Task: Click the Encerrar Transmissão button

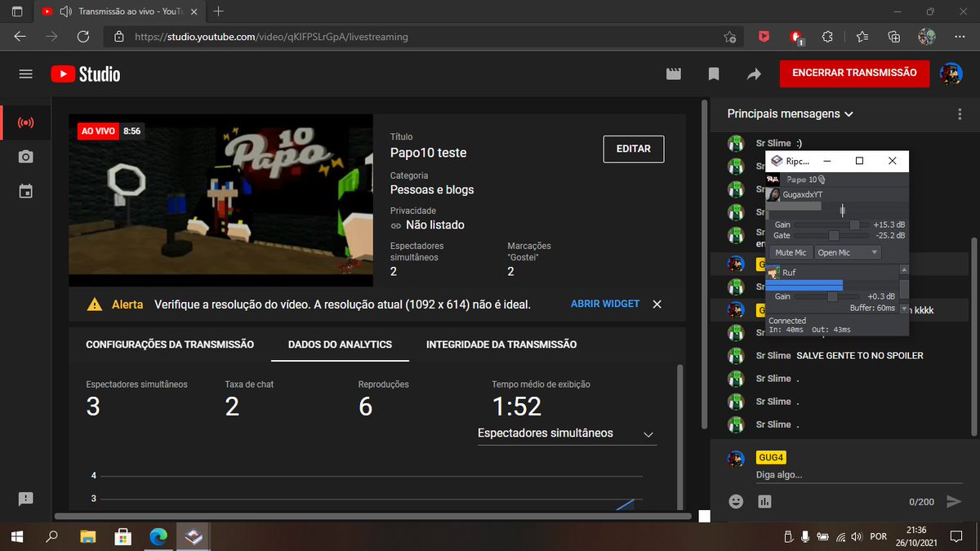Action: click(854, 73)
